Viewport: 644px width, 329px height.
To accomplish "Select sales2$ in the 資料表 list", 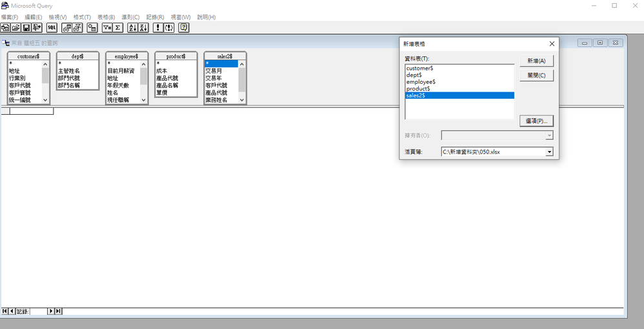I will click(x=459, y=95).
